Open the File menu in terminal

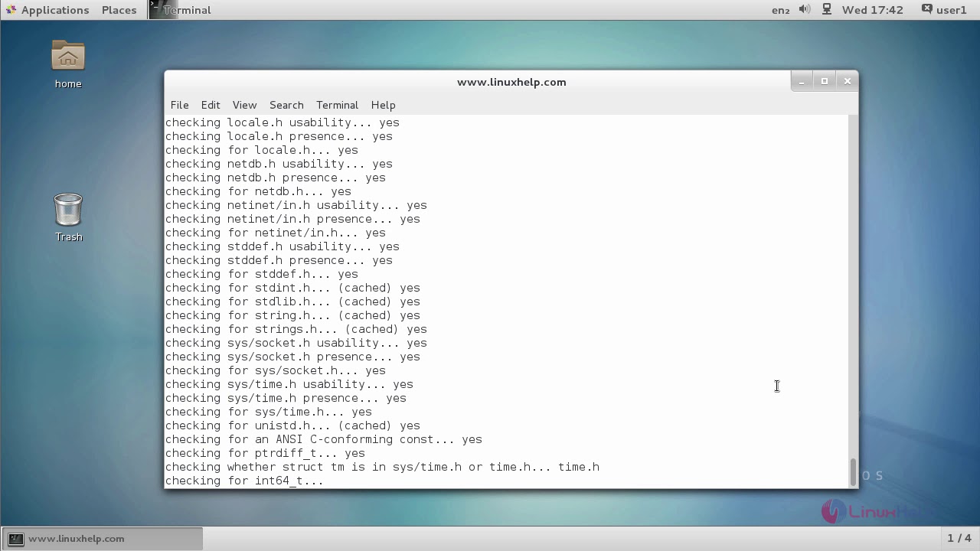coord(179,105)
